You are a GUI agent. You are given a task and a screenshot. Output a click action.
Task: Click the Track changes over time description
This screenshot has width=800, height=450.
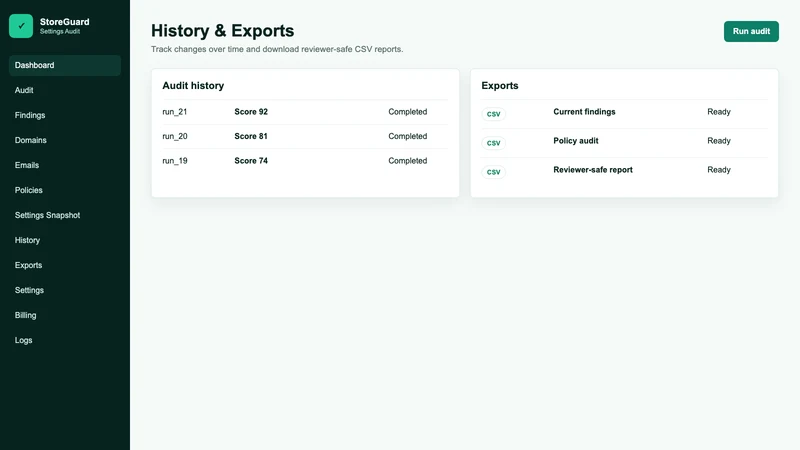pos(277,49)
